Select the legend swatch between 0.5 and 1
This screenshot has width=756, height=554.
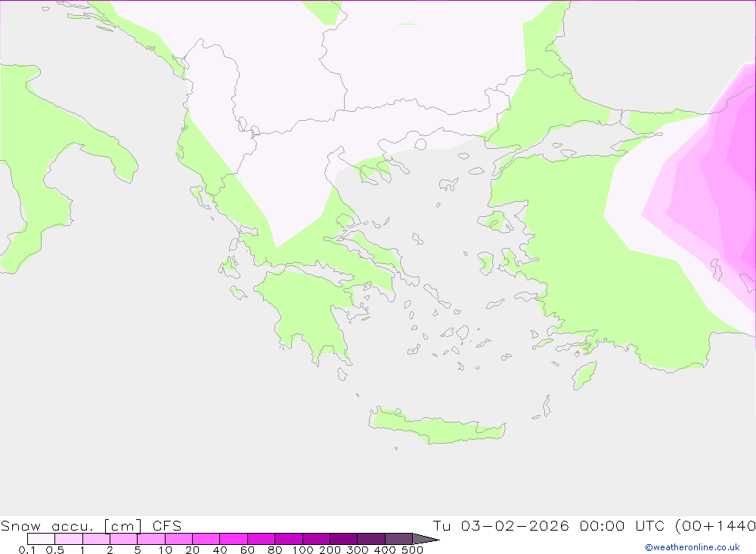(69, 539)
